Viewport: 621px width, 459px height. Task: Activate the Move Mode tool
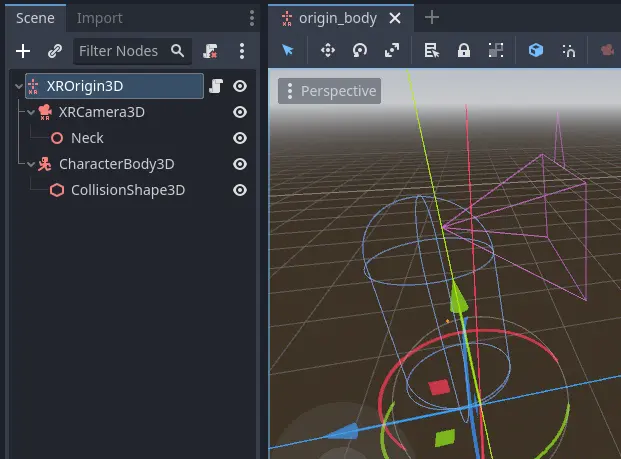click(x=327, y=50)
